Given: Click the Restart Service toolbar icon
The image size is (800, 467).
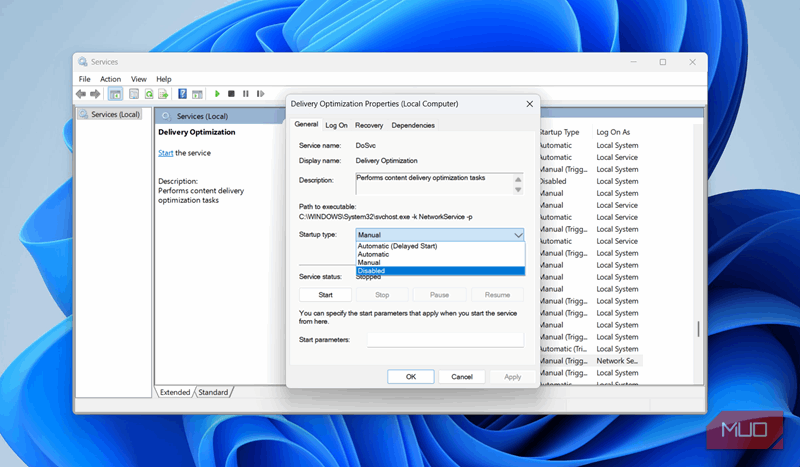Looking at the screenshot, I should coord(260,94).
